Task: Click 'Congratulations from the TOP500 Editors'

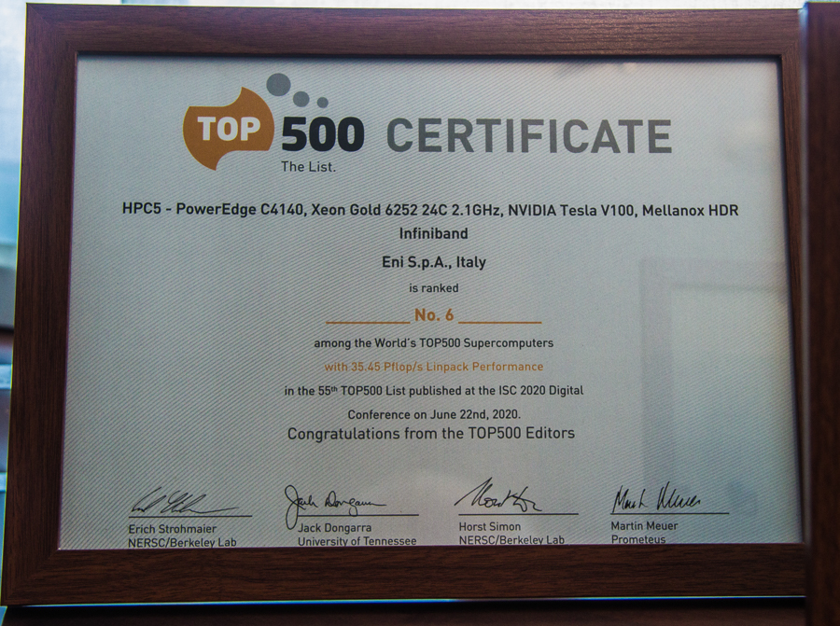Action: click(x=430, y=433)
